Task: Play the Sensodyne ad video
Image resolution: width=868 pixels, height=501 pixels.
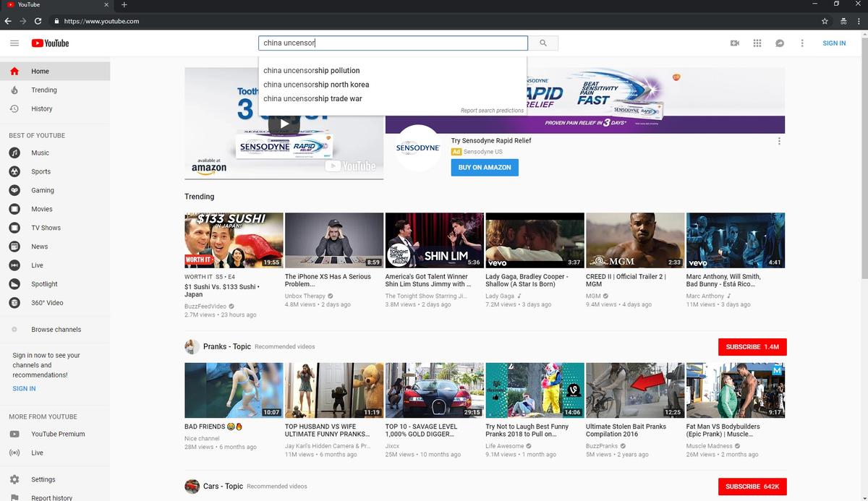Action: (284, 123)
